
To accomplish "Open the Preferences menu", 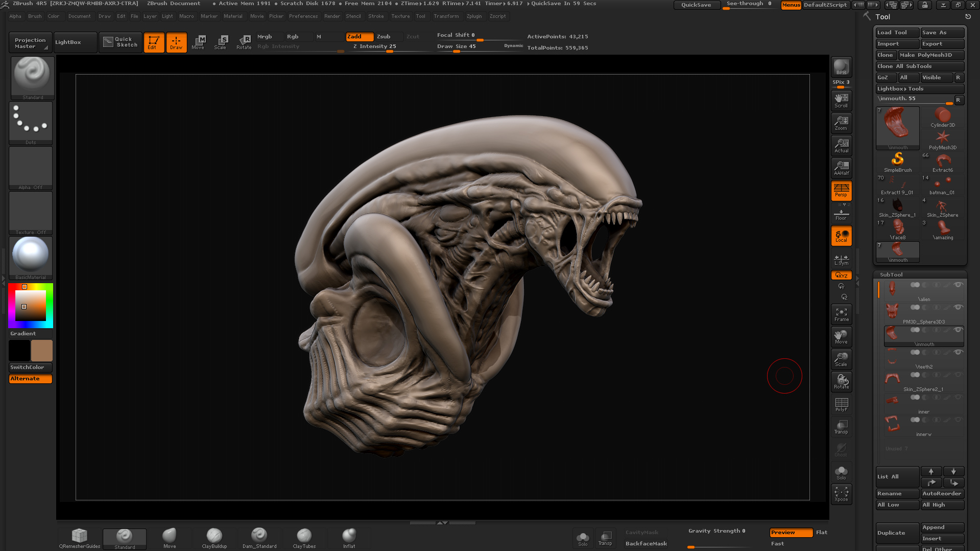I will tap(303, 16).
